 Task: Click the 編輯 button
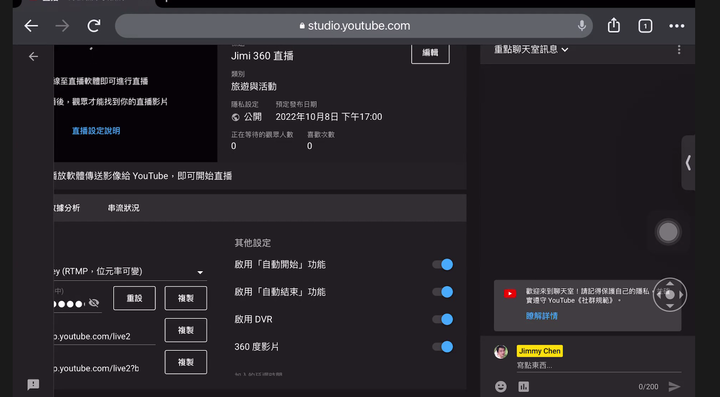point(430,53)
